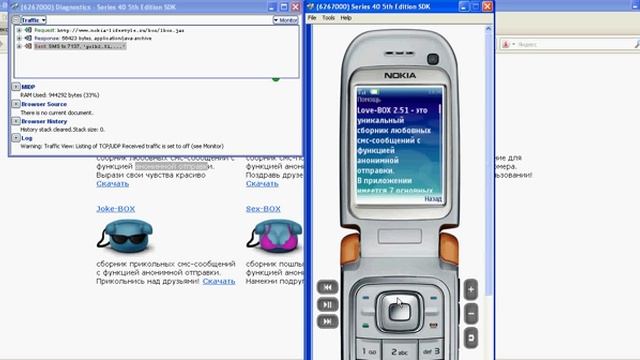Close the Series 40 SDK emulator window
Screen dimensions: 640x360
click(487, 7)
